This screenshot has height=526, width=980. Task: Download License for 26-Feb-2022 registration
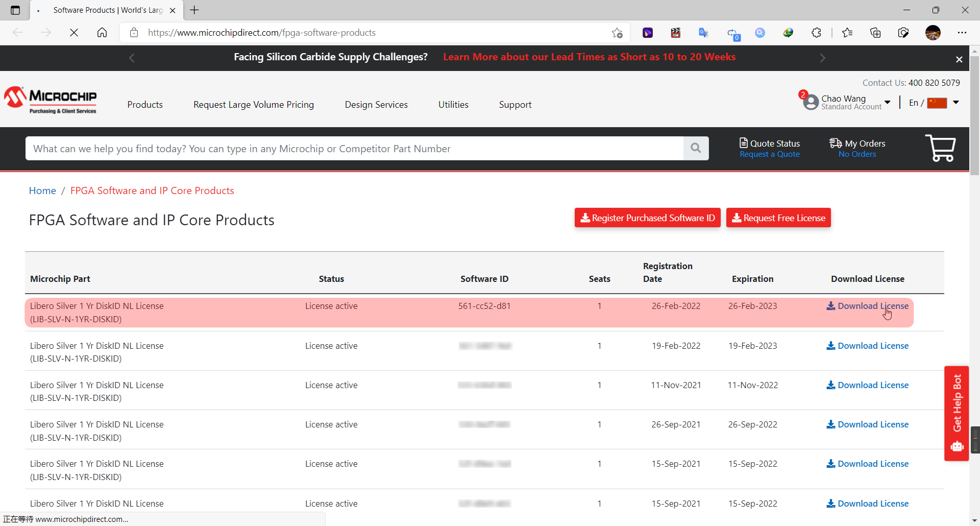pyautogui.click(x=868, y=306)
